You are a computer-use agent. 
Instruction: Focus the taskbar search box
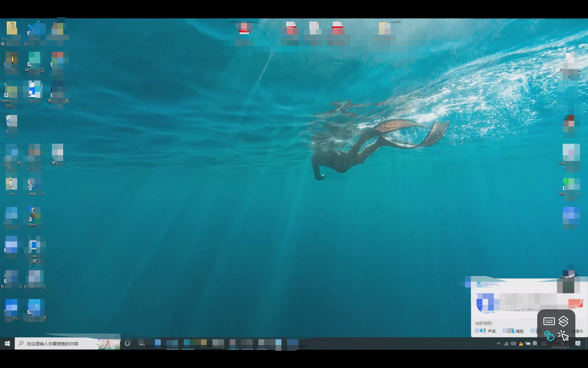(x=68, y=343)
